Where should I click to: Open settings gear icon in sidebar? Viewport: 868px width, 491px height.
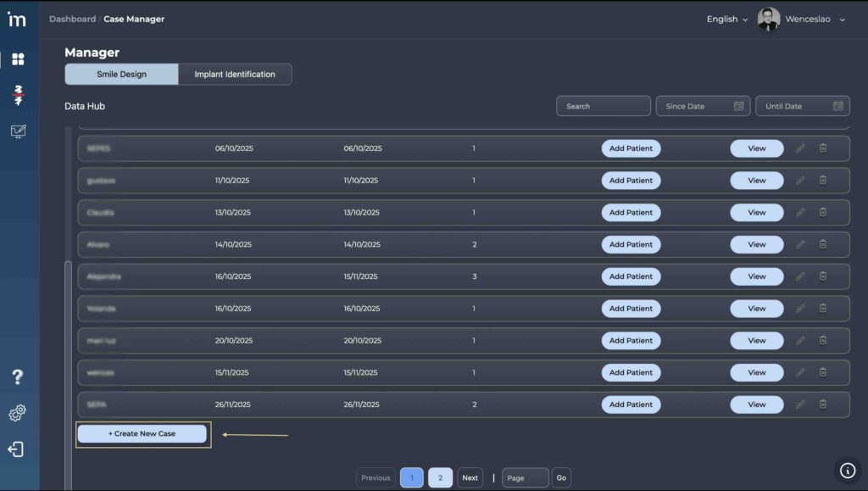coord(17,413)
